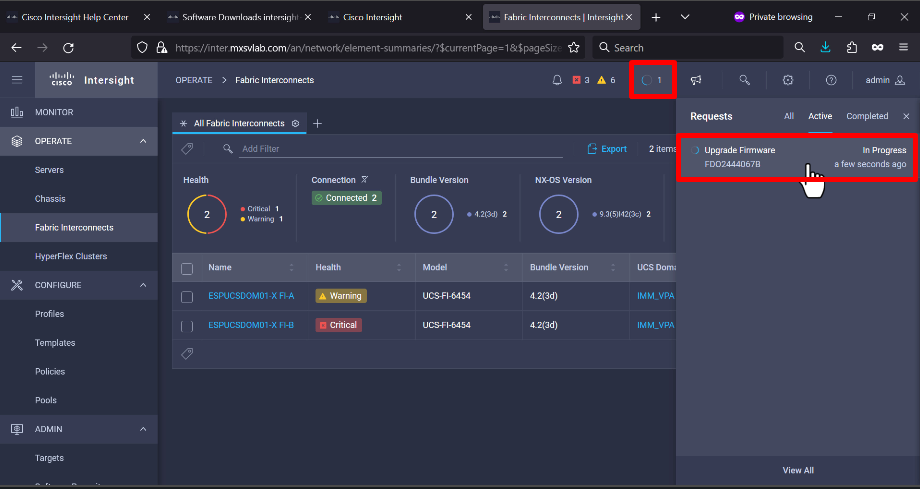This screenshot has height=489, width=920.
Task: Switch to Software Downloads browser tab
Action: (x=239, y=17)
